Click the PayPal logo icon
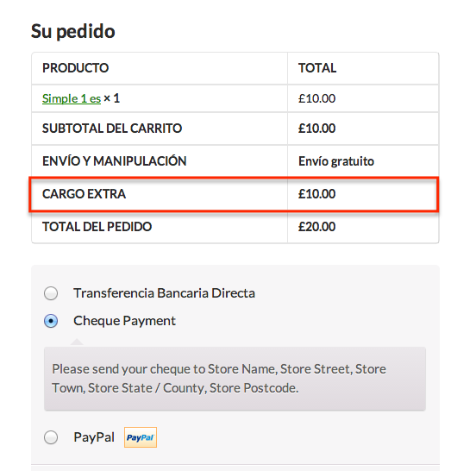Image resolution: width=476 pixels, height=471 pixels. pyautogui.click(x=141, y=437)
